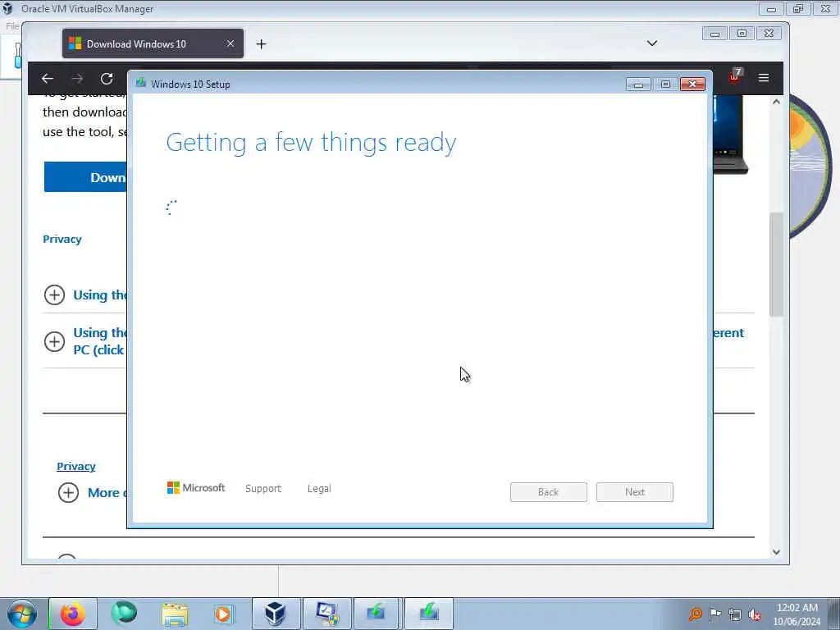Open Action Center flag tray icon
Viewport: 840px width, 630px height.
coord(715,614)
